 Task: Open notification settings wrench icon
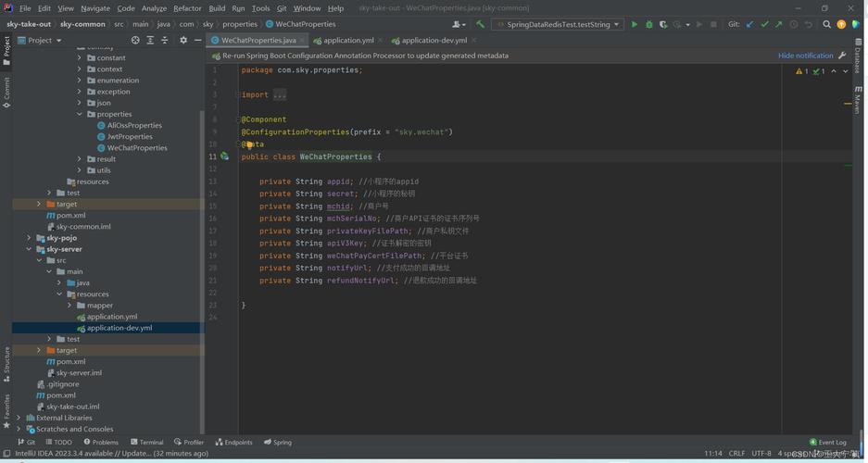842,56
